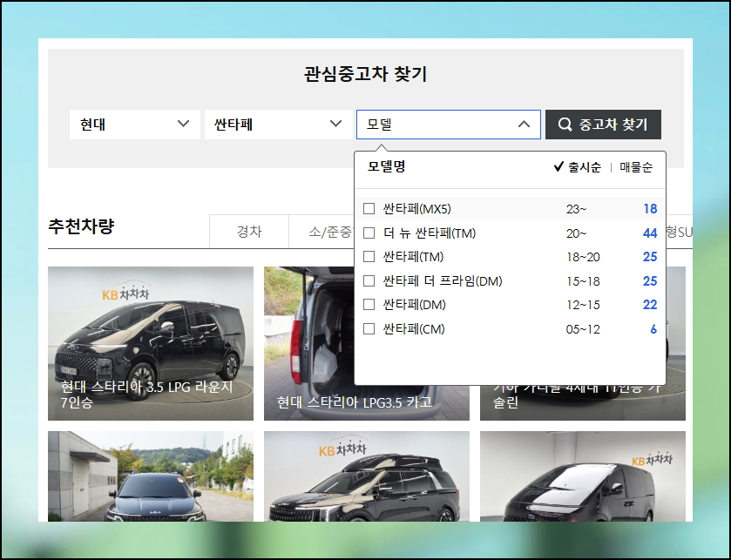Click the 싼타페 더 프라임(DM) model name
Image resolution: width=731 pixels, height=560 pixels.
point(443,281)
